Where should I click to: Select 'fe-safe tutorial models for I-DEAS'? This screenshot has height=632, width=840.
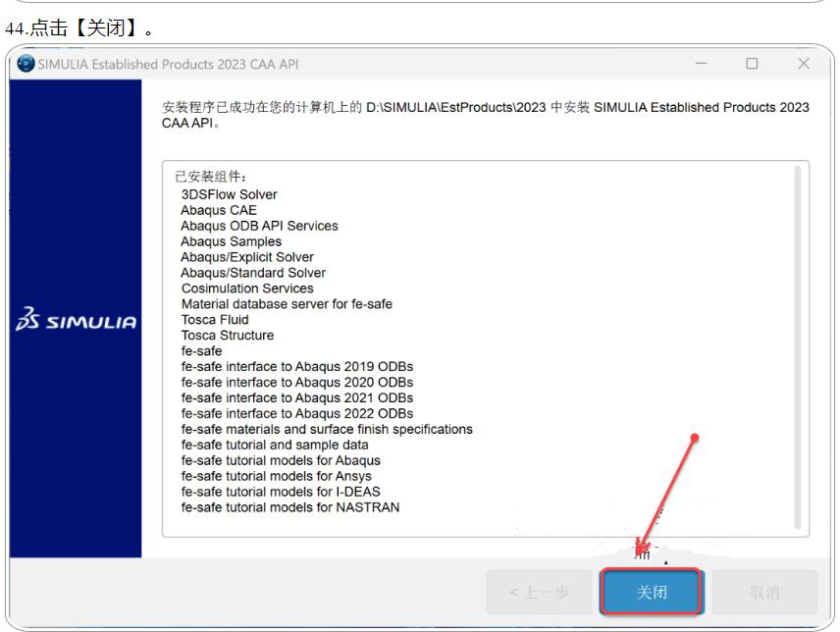[x=281, y=492]
